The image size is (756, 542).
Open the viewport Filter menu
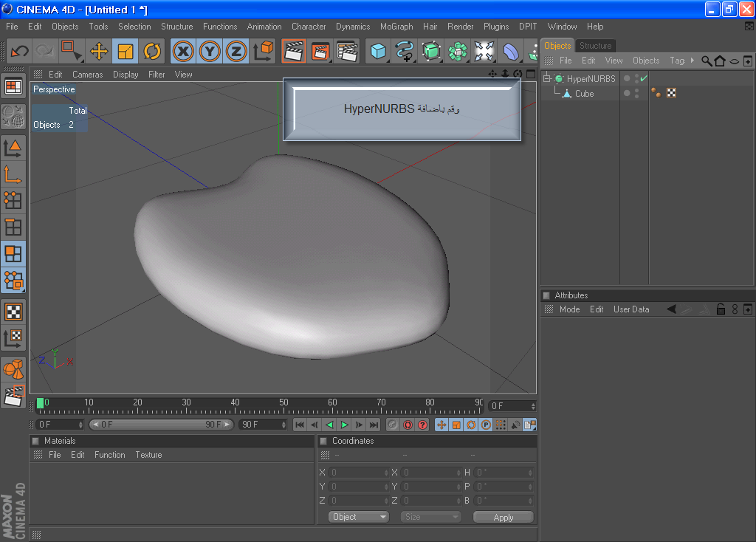pyautogui.click(x=157, y=75)
